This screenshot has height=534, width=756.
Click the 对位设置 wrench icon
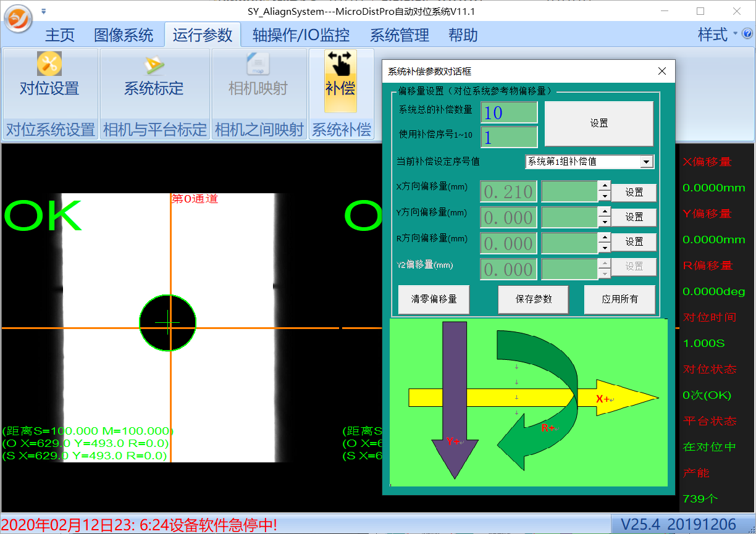pos(49,64)
